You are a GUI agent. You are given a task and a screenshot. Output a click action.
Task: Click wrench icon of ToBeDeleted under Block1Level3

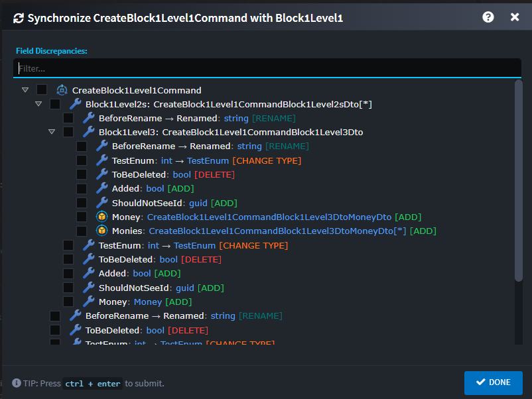click(x=101, y=174)
